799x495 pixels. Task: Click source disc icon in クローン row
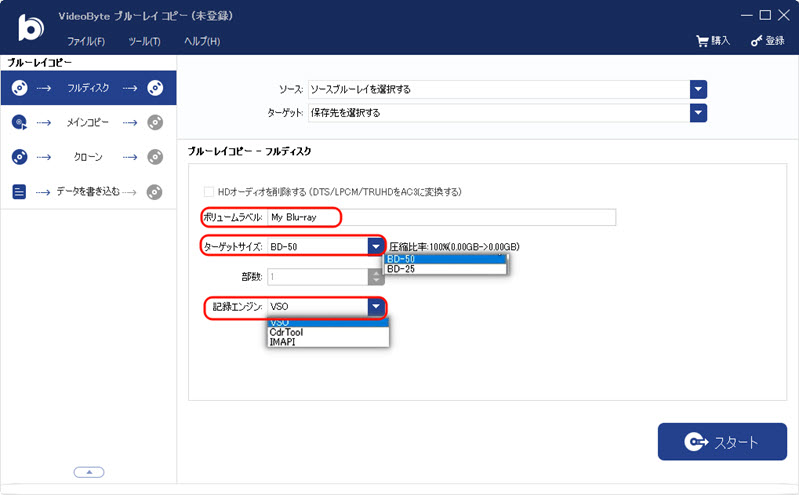click(x=19, y=157)
